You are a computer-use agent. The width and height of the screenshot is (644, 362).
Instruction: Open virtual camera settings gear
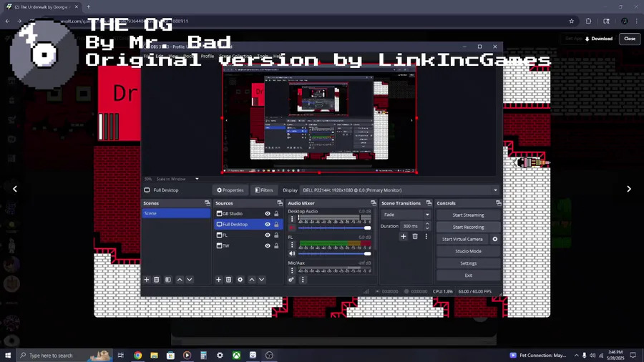(495, 239)
